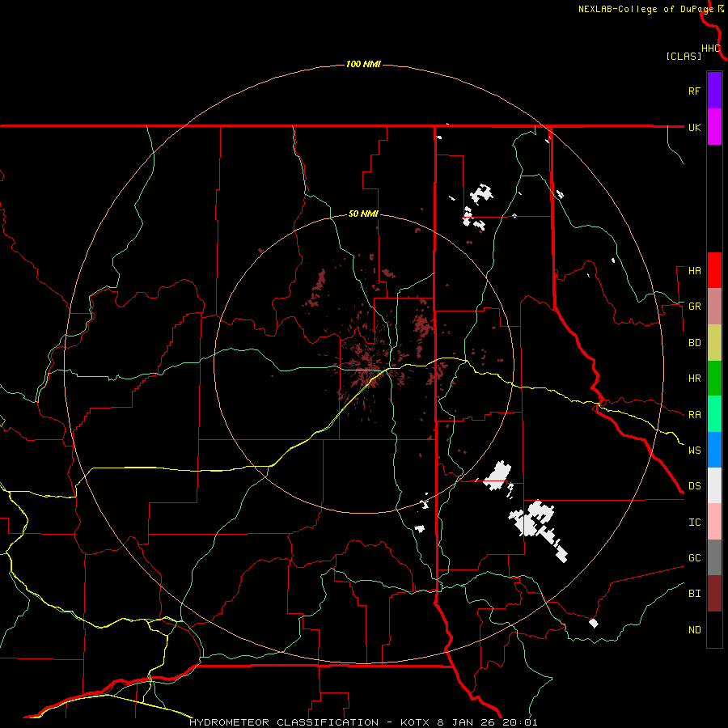The width and height of the screenshot is (728, 728).
Task: Click the mint RA color swatch in legend
Action: point(714,414)
